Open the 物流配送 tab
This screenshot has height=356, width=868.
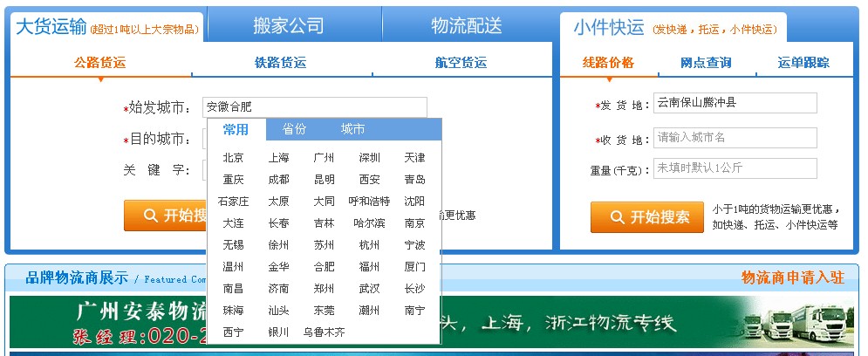coord(467,26)
